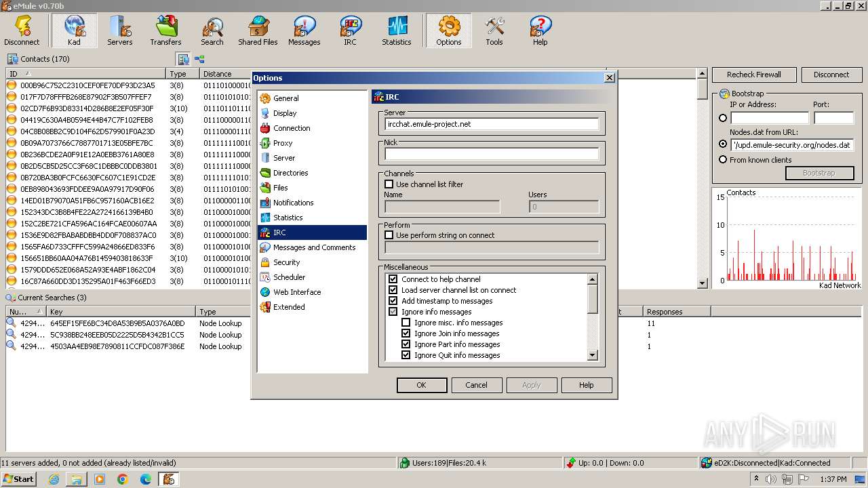Open the Transfers toolbar icon
The width and height of the screenshot is (868, 488).
pos(166,31)
